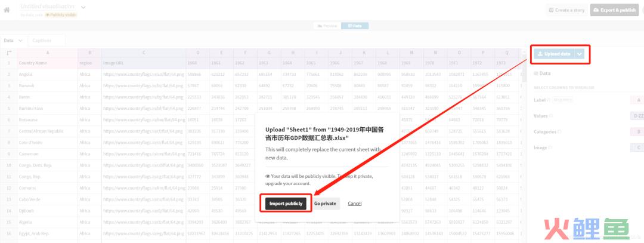Viewport: 644px width, 243px height.
Task: Click the select-all corner icon in spreadsheet
Action: pos(9,53)
